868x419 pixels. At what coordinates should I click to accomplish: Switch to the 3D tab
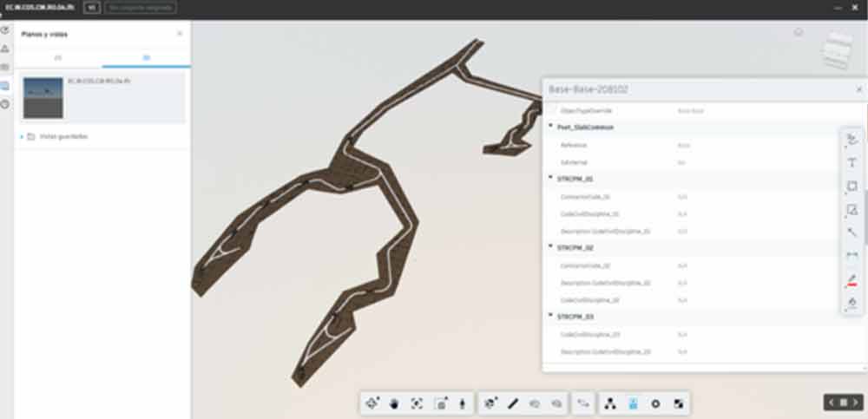click(x=146, y=57)
